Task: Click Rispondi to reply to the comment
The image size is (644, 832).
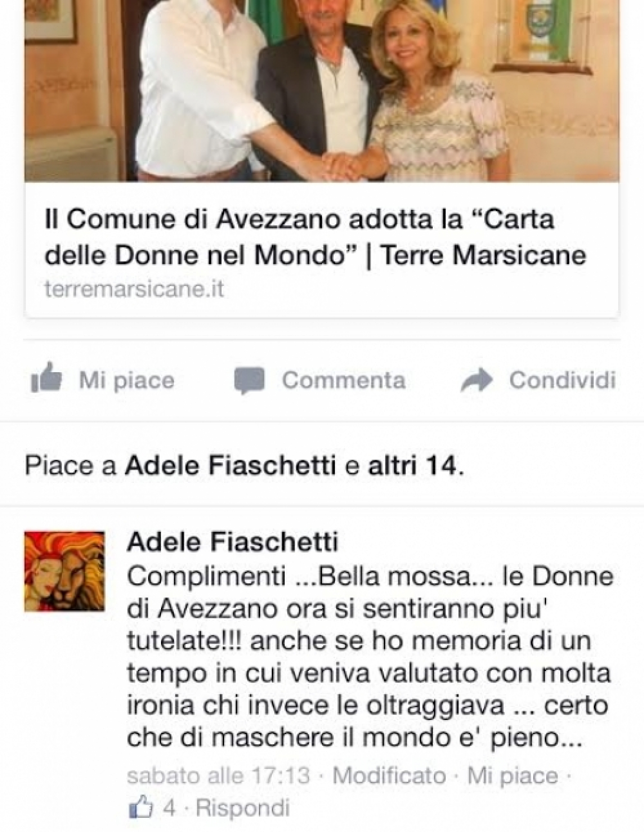Action: point(243,797)
